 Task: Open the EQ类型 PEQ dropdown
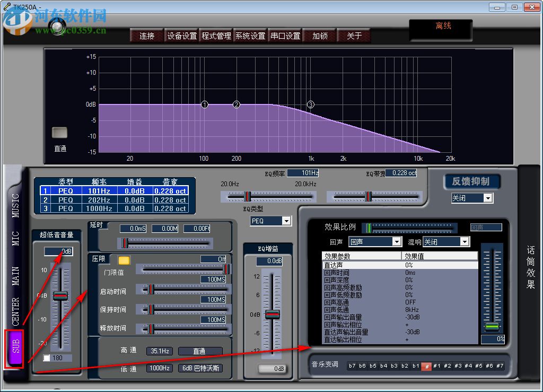271,221
